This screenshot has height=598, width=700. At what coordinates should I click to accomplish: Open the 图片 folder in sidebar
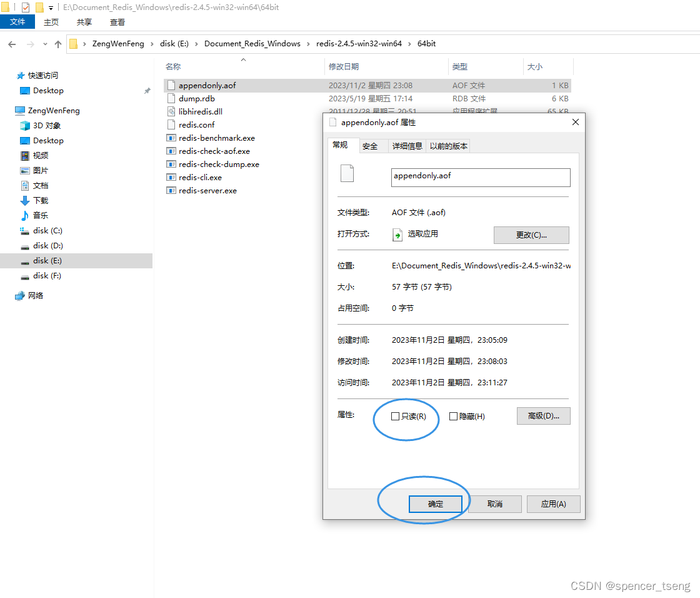(39, 170)
